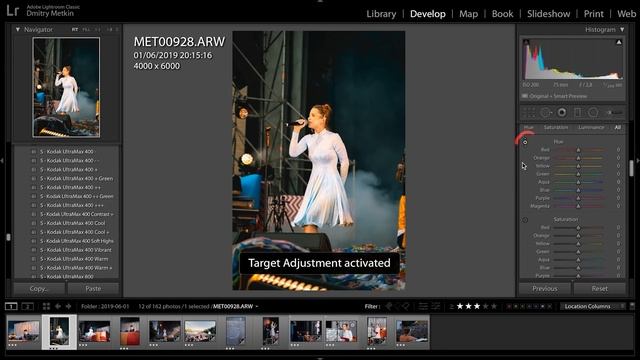Collapse the Navigator panel
Viewport: 640px width, 360px height.
point(18,29)
